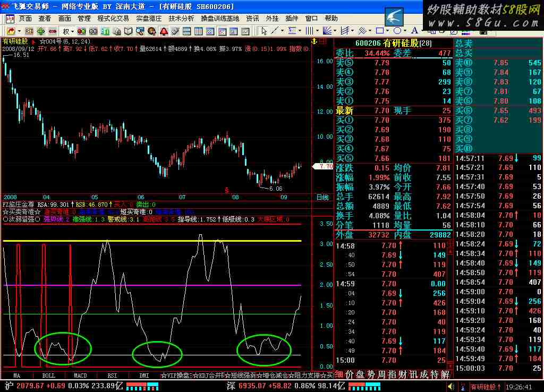Image resolution: width=544 pixels, height=392 pixels.
Task: Click the anchor icon above price axis
Action: click(314, 41)
